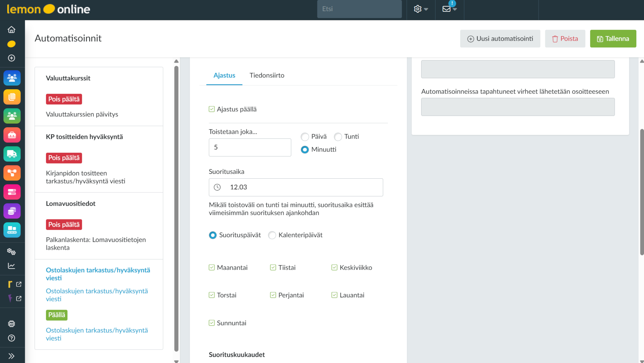Click Uusi automatisointi button

(500, 39)
